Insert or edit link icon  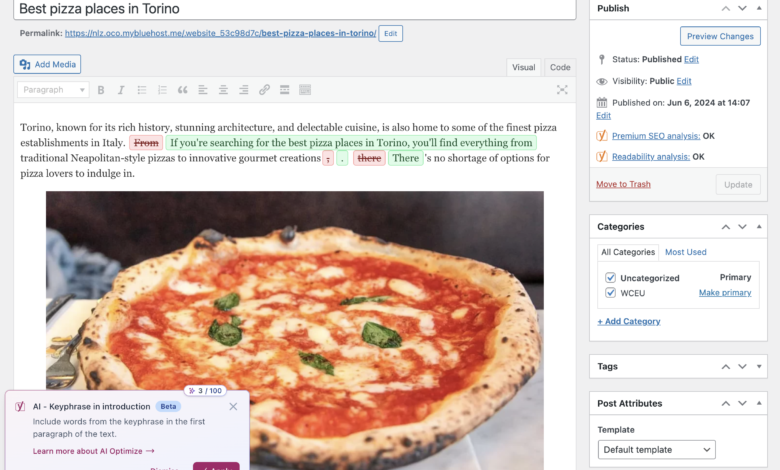coord(264,90)
